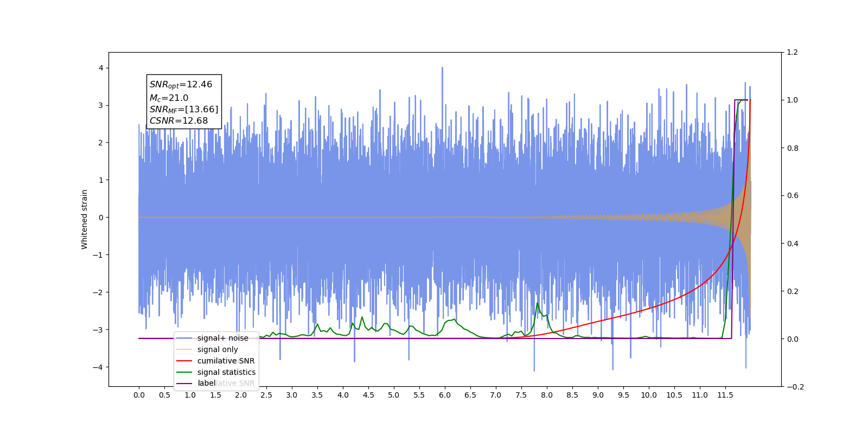Click x-axis tick label 2.0

[241, 395]
